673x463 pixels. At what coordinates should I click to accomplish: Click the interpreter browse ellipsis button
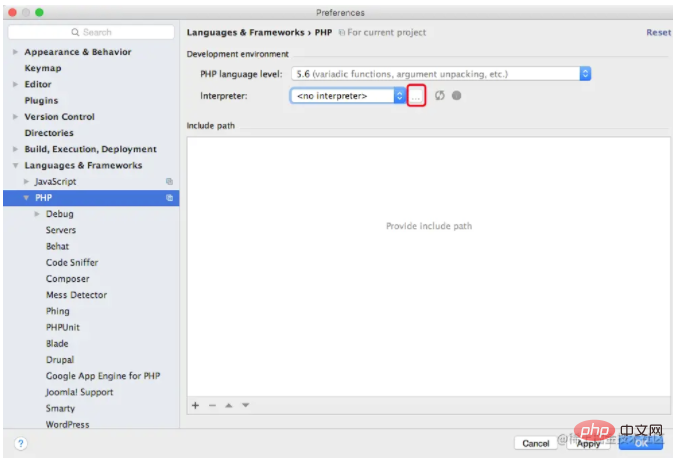(x=415, y=96)
